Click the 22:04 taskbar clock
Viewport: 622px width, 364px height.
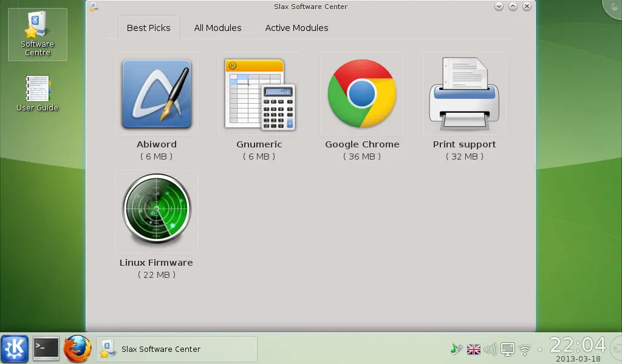[x=578, y=345]
